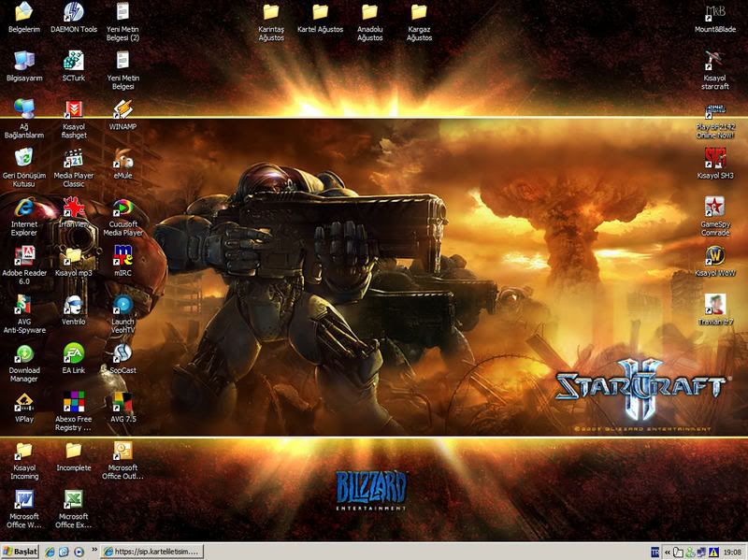Open the Kısayol mp3 folder shortcut
Screen dimensions: 748x560
point(74,262)
